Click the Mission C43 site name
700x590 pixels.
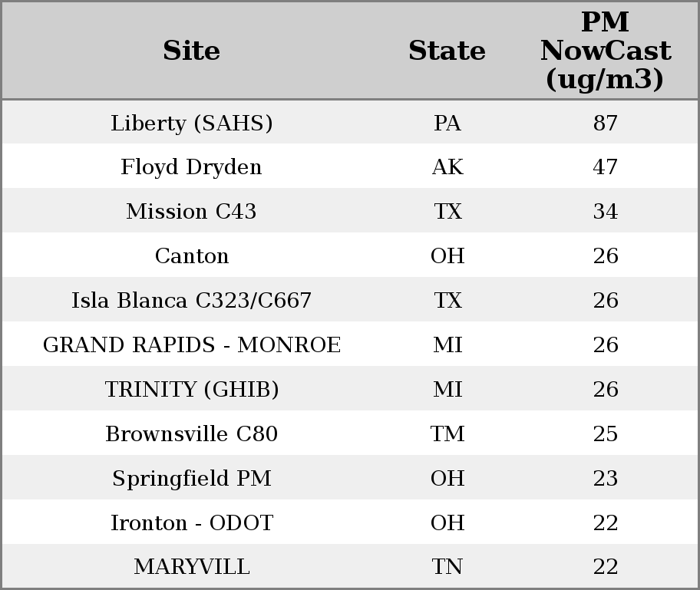click(192, 212)
